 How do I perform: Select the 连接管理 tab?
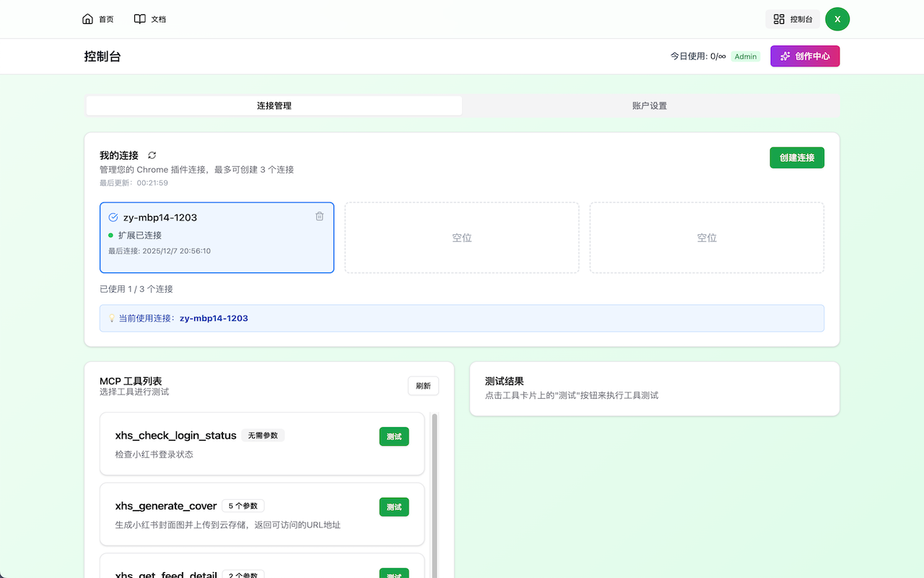coord(274,105)
